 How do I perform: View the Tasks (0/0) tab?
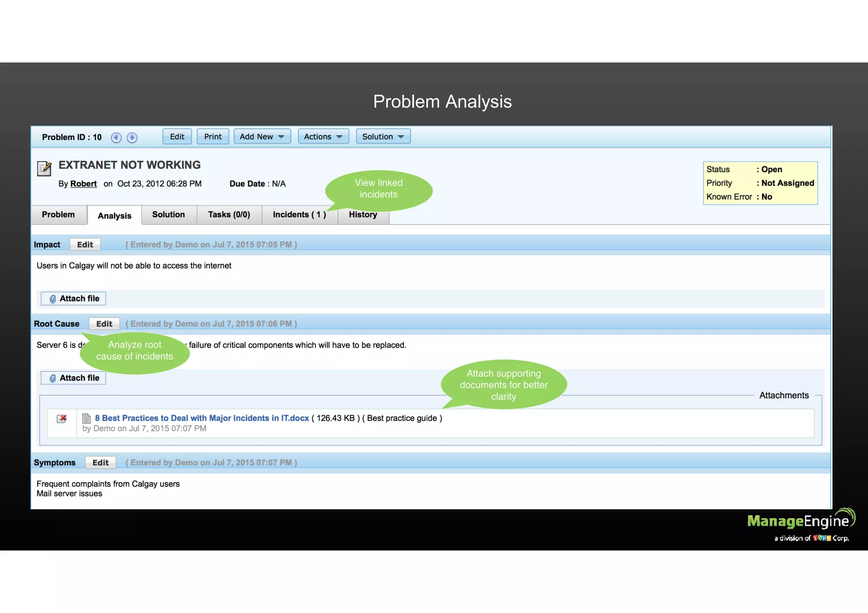click(x=229, y=215)
